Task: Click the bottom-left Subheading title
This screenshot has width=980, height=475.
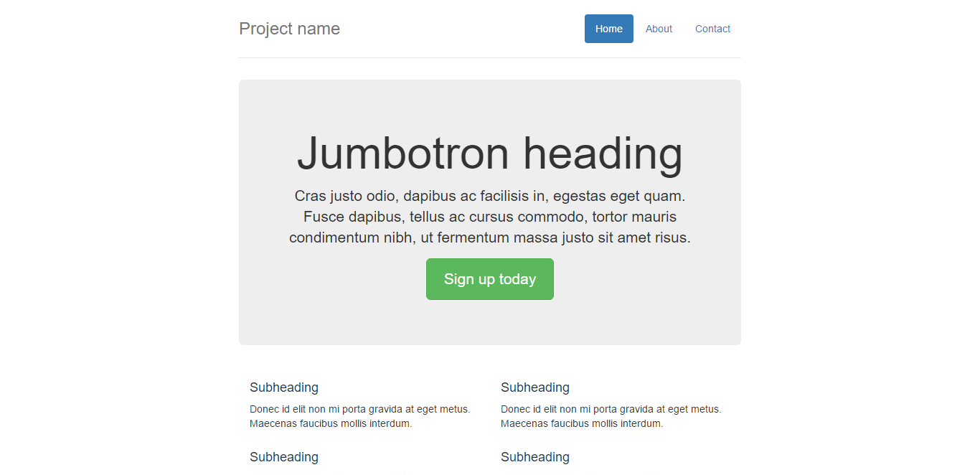Action: (x=284, y=457)
